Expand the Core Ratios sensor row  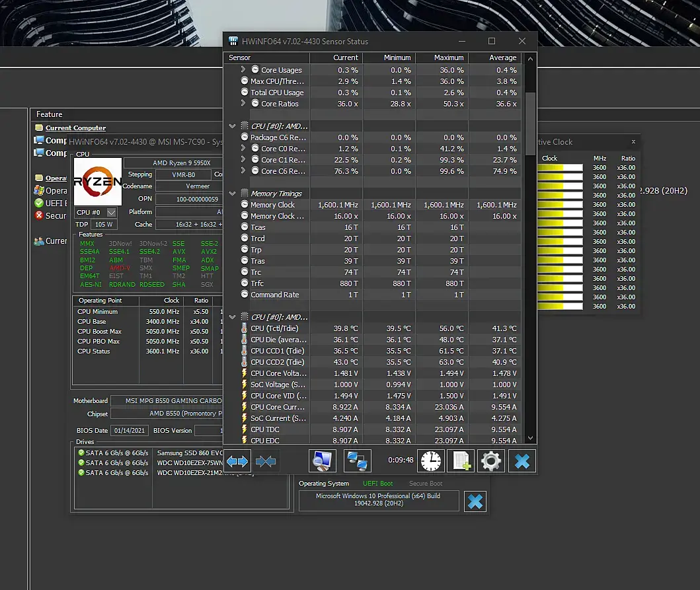pos(243,103)
